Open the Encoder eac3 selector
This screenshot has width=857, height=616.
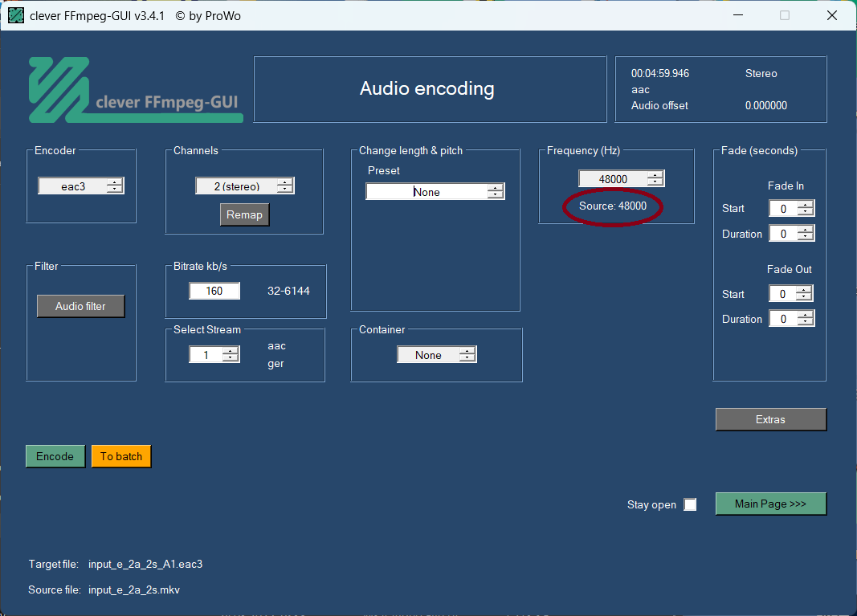tap(81, 186)
